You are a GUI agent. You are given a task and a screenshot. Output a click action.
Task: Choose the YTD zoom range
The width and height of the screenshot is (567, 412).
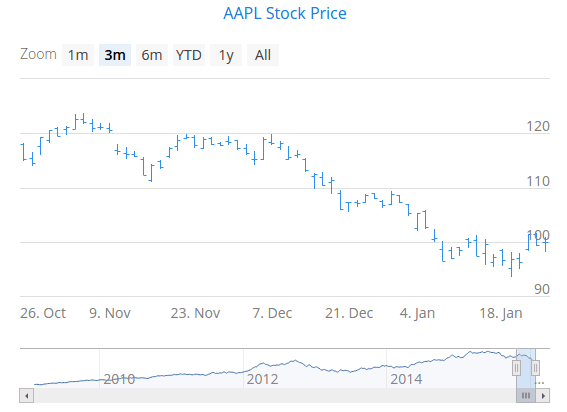coord(189,55)
